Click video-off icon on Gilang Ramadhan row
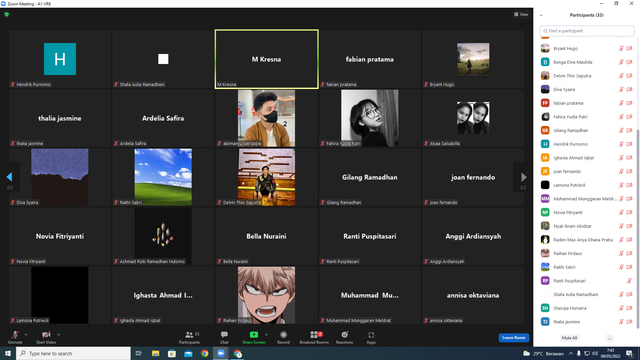The width and height of the screenshot is (640, 360). pos(629,131)
